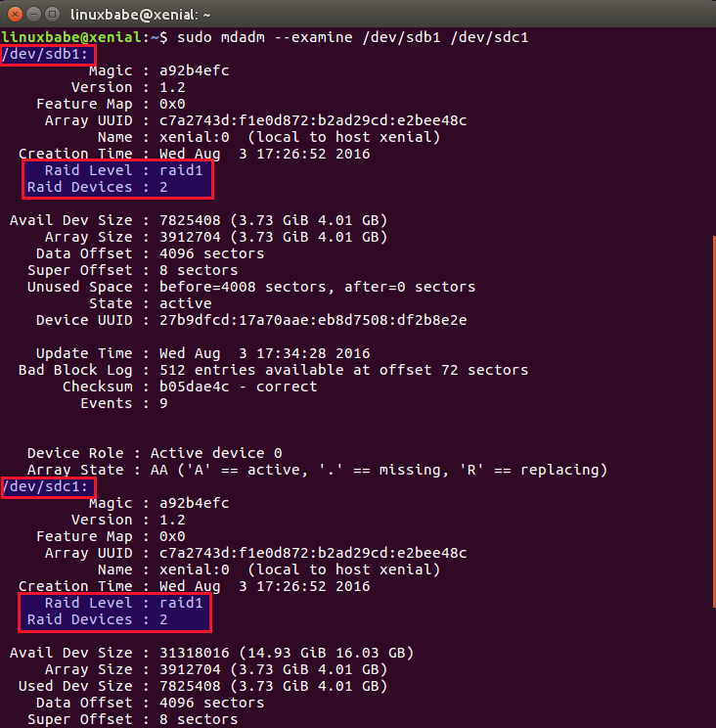Click the Array State : AA line

coord(317,470)
